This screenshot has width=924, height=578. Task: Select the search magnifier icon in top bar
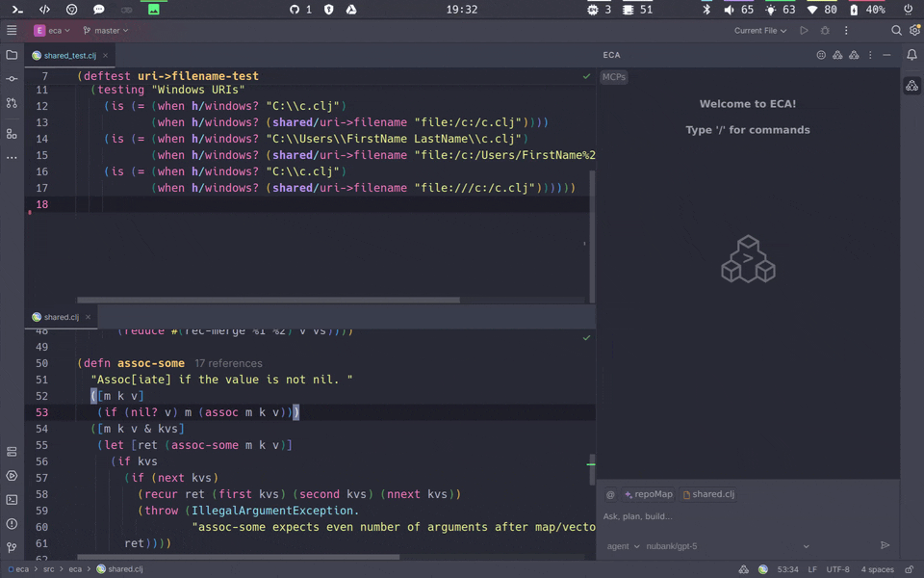(x=896, y=30)
